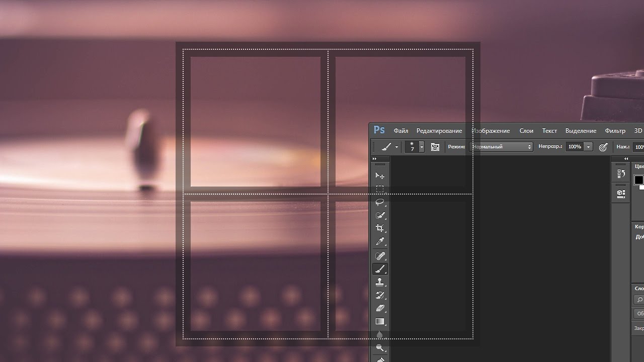Click the Наж. pressure value field
Image resolution: width=644 pixels, height=362 pixels.
638,147
